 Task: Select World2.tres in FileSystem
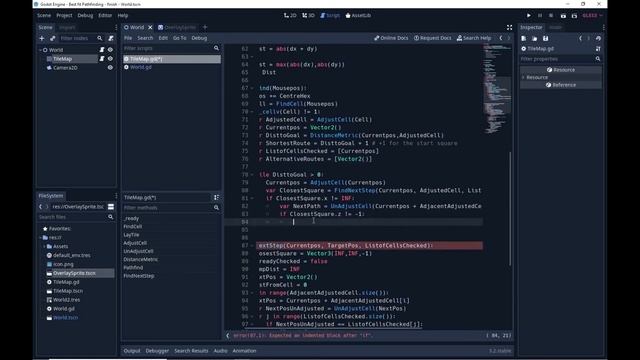(x=67, y=300)
